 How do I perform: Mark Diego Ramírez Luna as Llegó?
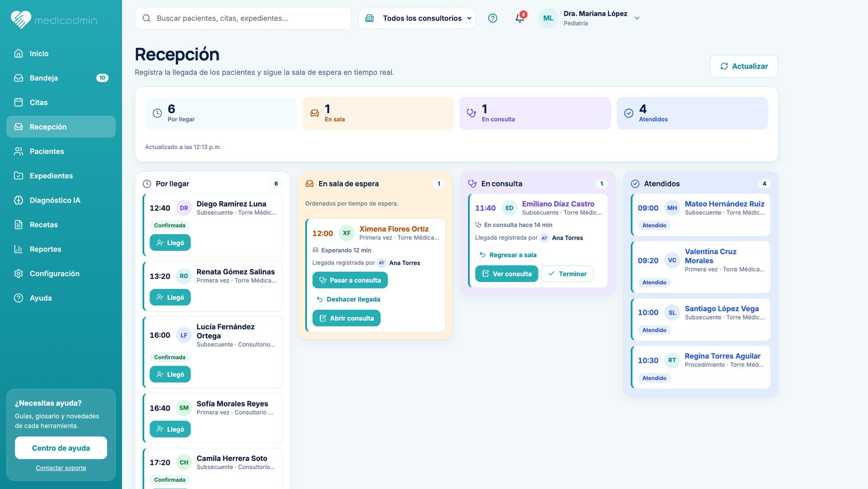170,243
